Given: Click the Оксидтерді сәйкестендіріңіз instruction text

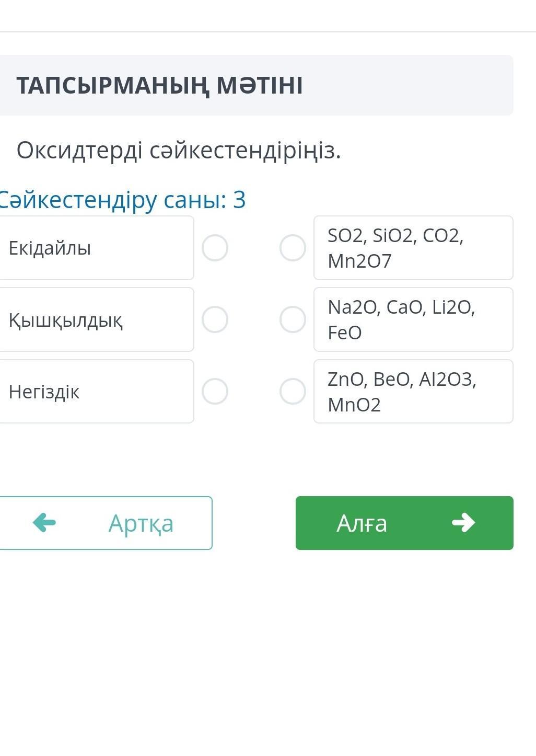Looking at the screenshot, I should [179, 151].
